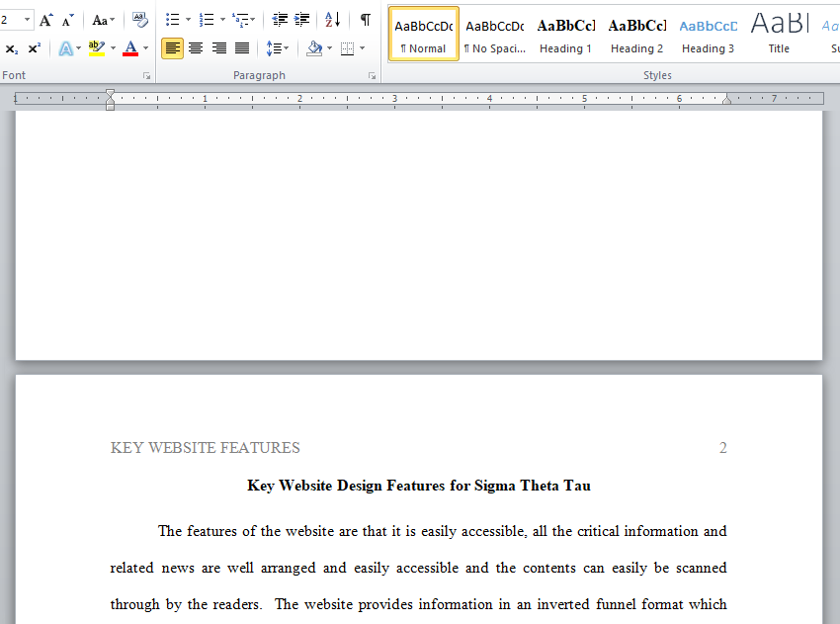The image size is (840, 624).
Task: Open the Bullets library dropdown arrow
Action: pyautogui.click(x=188, y=21)
